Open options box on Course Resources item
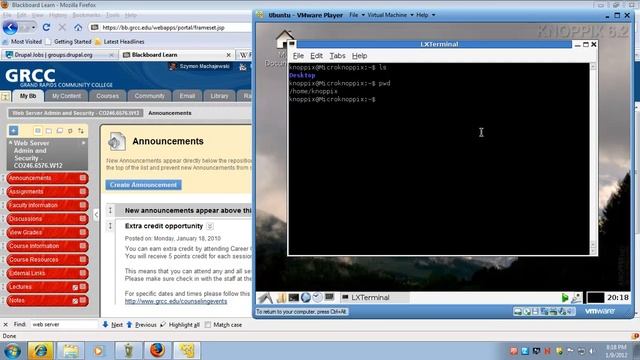640x360 pixels. (x=83, y=259)
